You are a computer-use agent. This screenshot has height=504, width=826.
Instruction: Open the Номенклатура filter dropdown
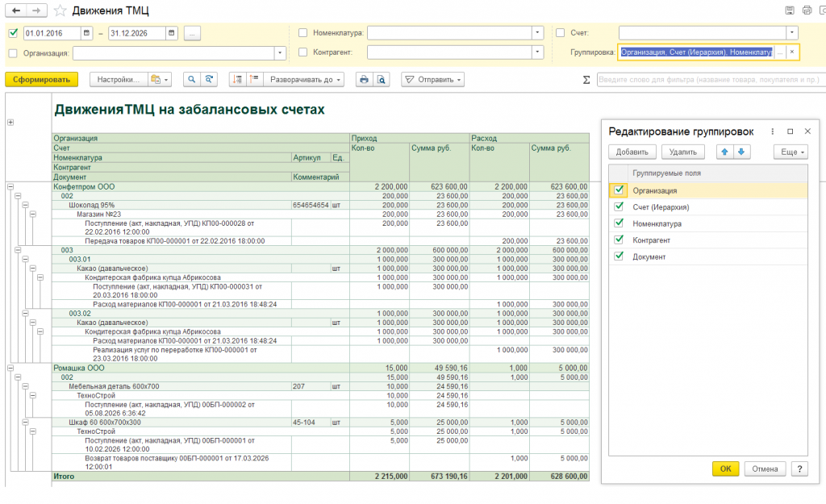coord(537,32)
